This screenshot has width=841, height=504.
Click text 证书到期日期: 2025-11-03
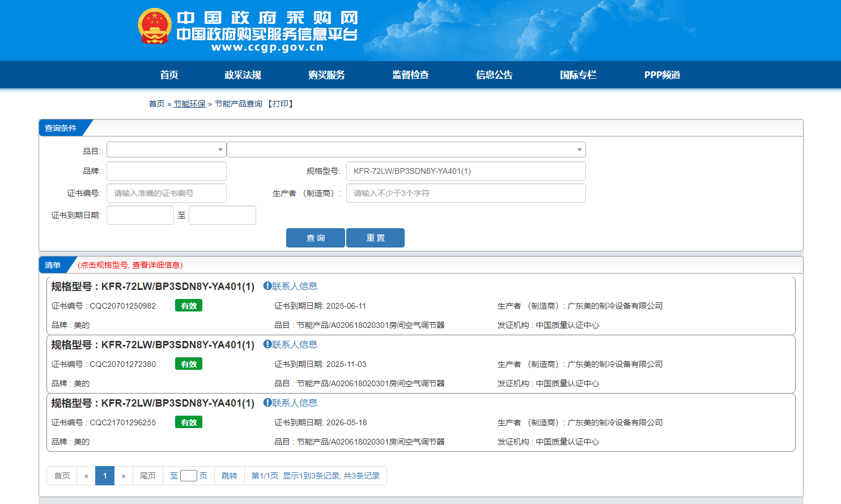tap(320, 364)
